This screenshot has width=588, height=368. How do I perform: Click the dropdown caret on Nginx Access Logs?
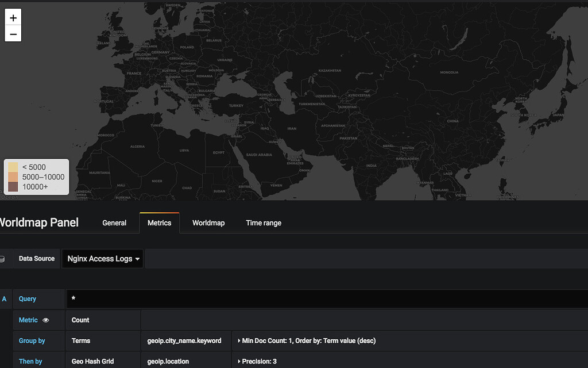click(x=137, y=259)
